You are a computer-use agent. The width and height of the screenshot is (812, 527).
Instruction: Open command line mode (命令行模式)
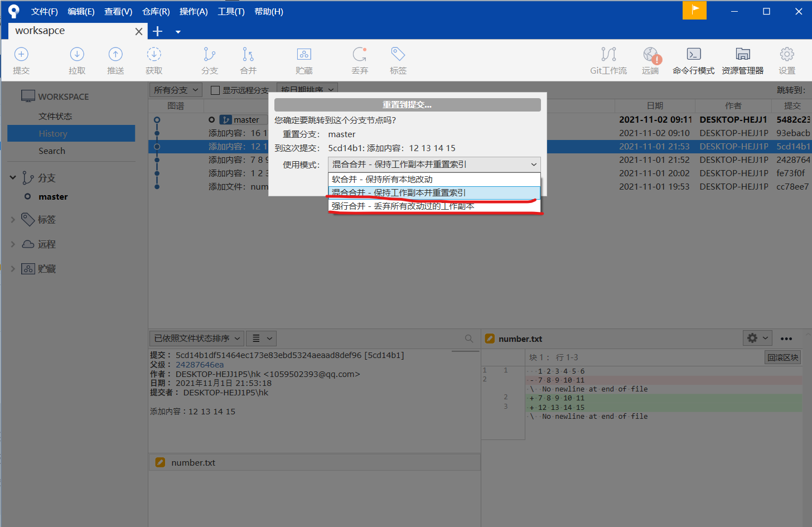693,61
